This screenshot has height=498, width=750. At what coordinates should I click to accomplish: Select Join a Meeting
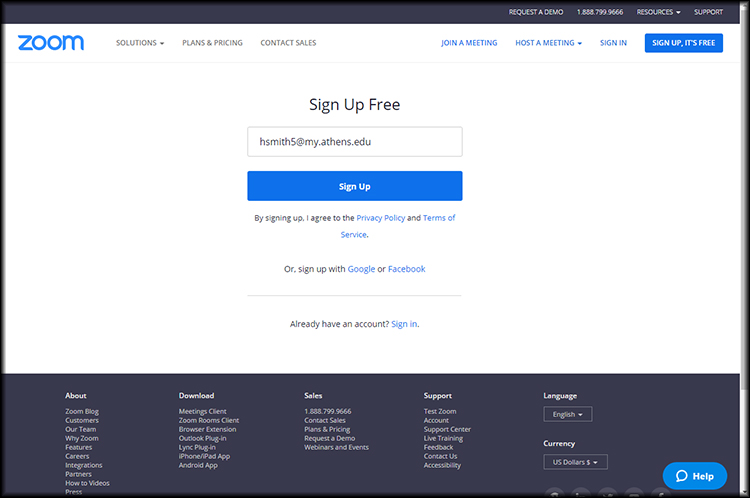pyautogui.click(x=469, y=43)
